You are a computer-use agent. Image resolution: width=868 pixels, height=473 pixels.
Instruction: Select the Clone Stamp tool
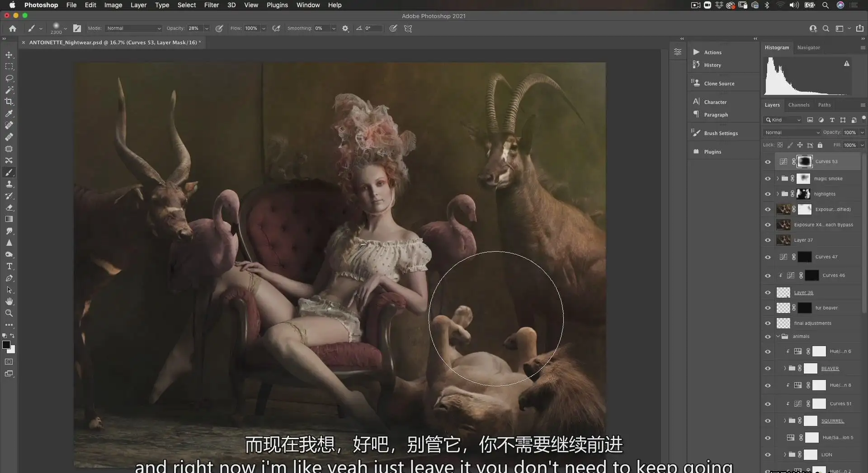click(x=9, y=184)
